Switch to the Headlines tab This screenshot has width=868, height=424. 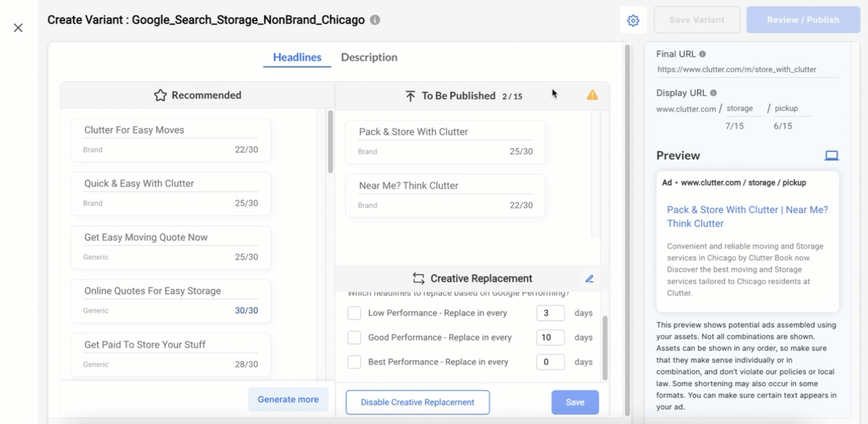tap(297, 57)
